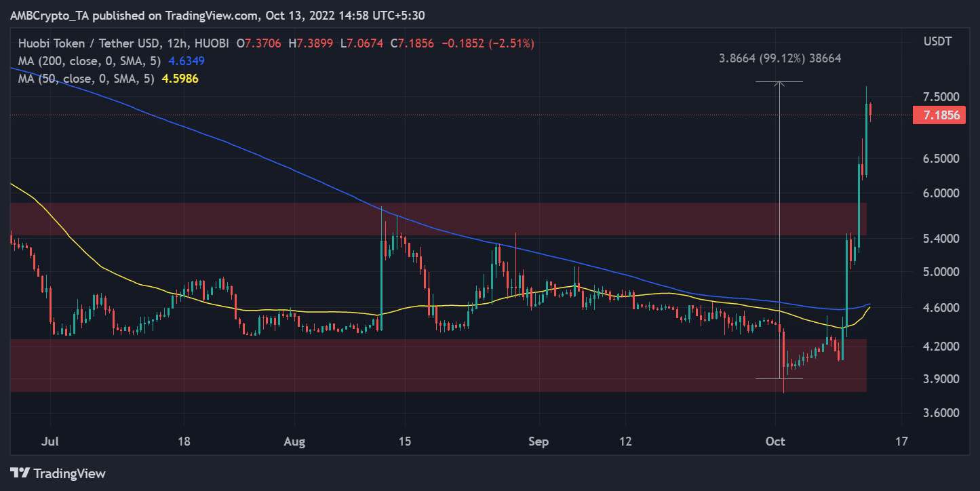Select the Oct label on the time axis

coord(775,441)
